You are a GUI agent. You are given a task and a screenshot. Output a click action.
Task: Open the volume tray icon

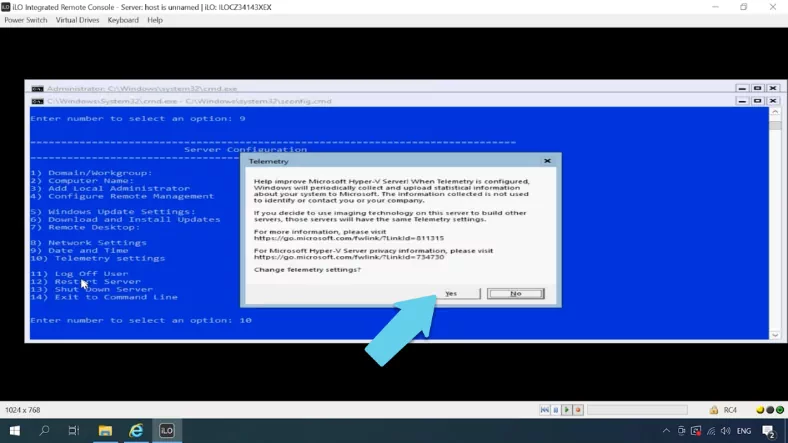(726, 430)
